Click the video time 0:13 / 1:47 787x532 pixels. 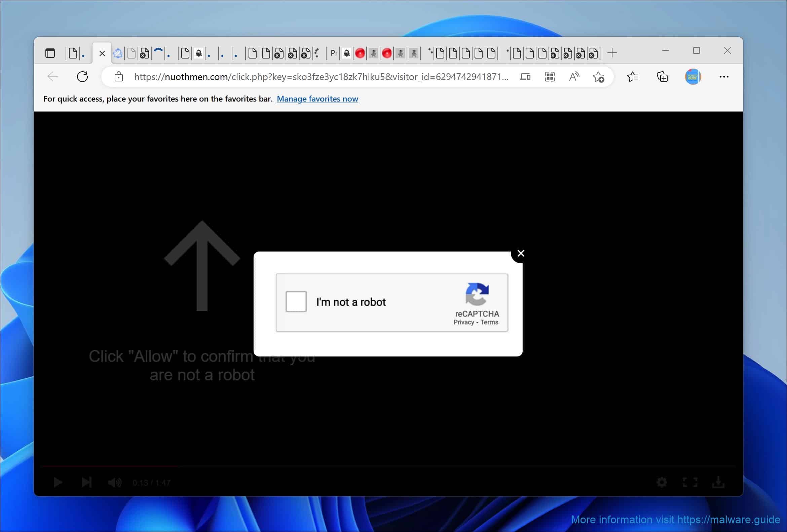(x=151, y=483)
